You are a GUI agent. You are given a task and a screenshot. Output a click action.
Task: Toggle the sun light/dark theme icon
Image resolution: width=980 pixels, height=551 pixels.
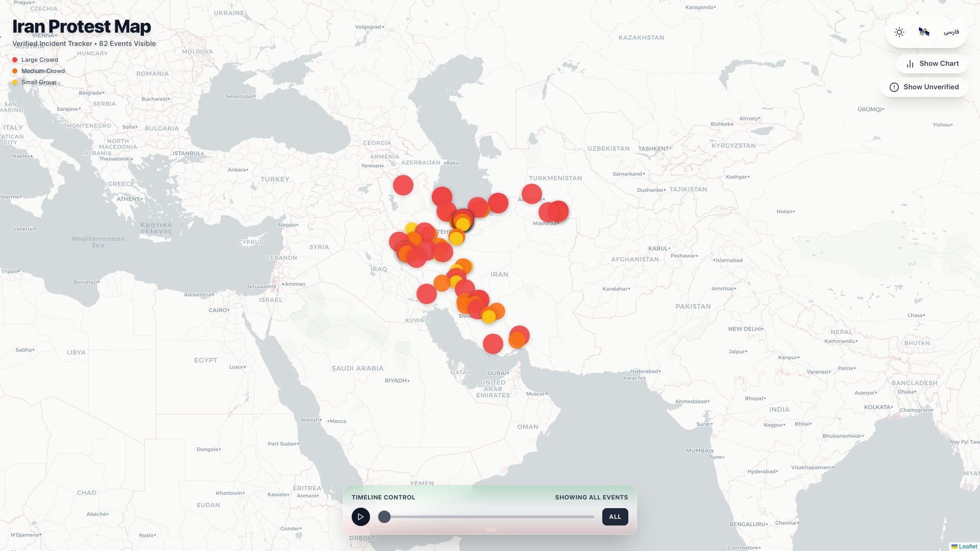coord(899,32)
